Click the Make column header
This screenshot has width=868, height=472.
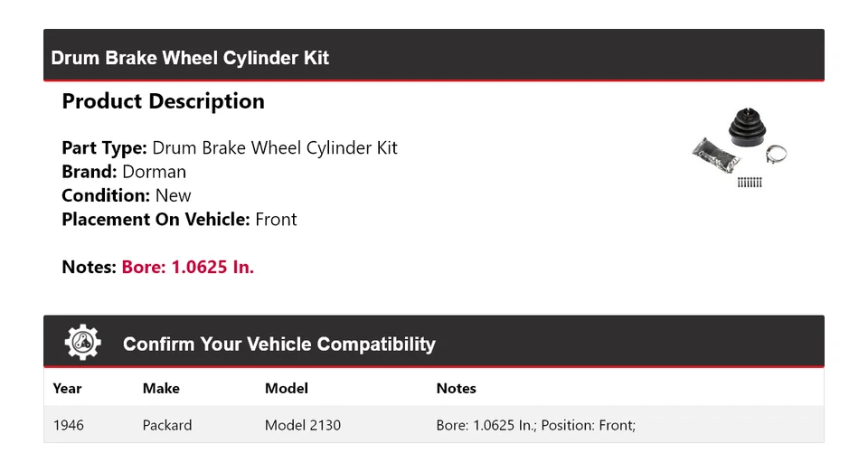pos(161,388)
